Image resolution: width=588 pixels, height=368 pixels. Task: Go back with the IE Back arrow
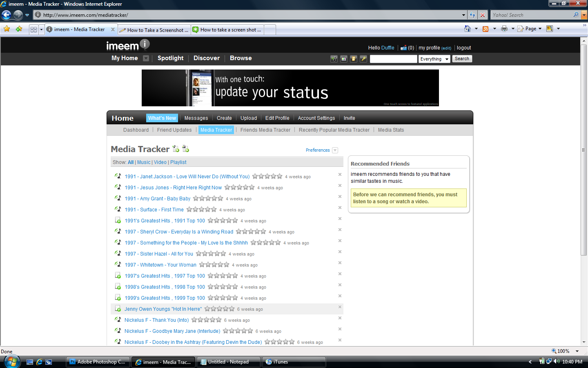coord(6,15)
